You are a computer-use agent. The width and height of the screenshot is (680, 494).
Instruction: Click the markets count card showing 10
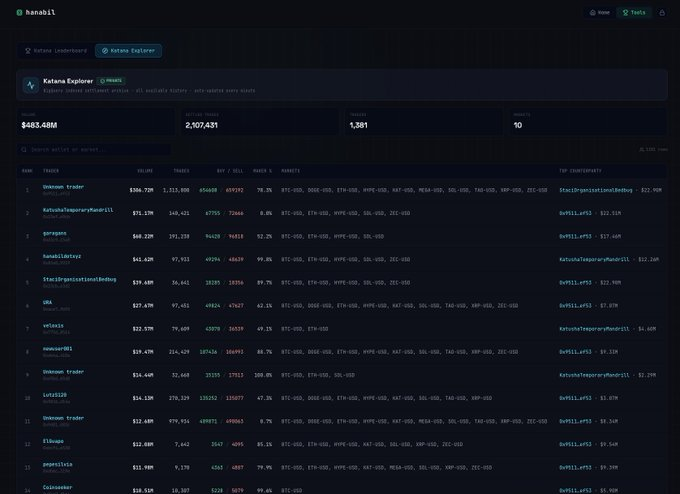(588, 121)
